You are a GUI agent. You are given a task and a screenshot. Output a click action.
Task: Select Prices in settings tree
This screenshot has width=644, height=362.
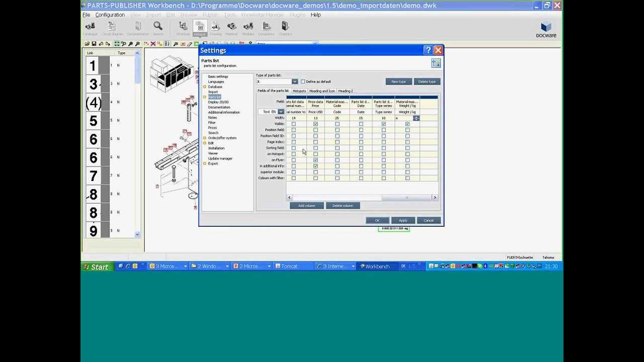click(x=212, y=128)
